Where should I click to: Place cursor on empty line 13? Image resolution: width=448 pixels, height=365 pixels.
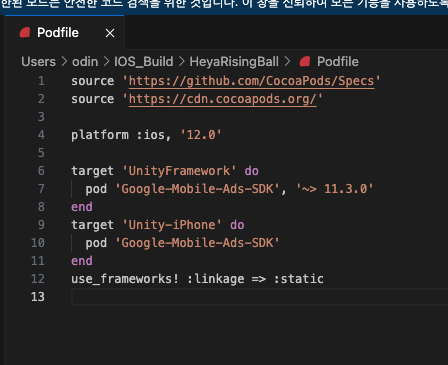click(259, 297)
